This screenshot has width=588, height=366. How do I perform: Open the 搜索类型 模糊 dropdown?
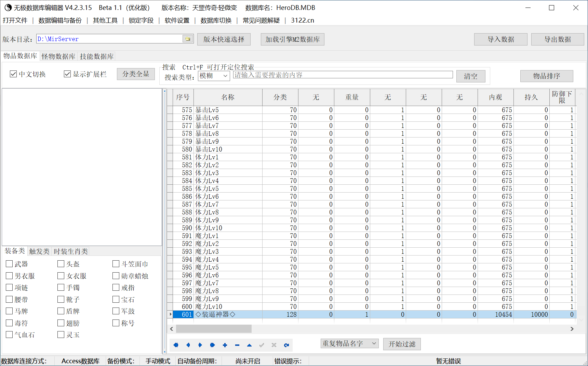click(214, 76)
